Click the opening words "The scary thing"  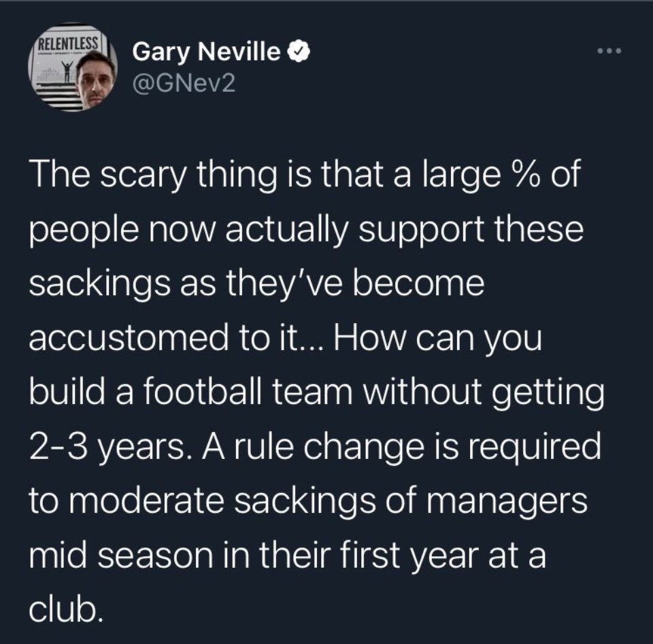click(154, 175)
